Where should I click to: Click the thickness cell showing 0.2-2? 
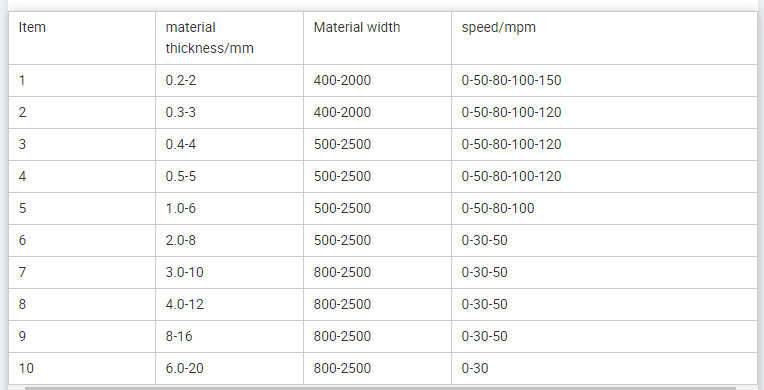229,80
